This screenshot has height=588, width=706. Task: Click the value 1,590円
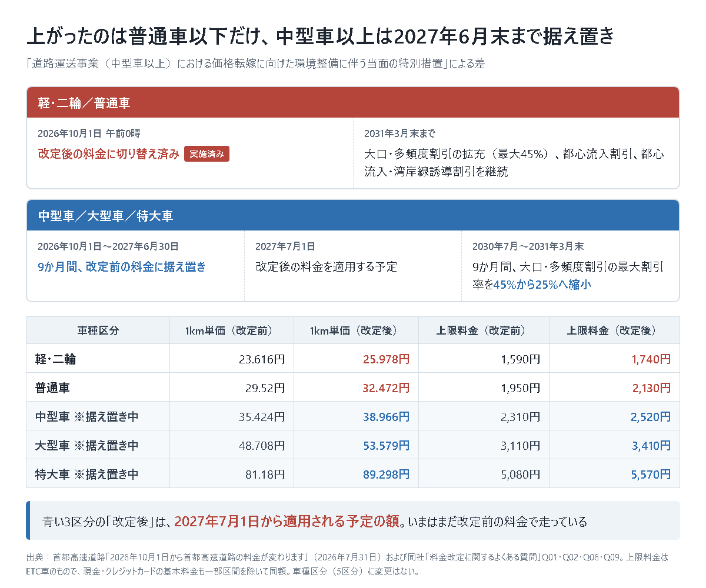point(521,359)
